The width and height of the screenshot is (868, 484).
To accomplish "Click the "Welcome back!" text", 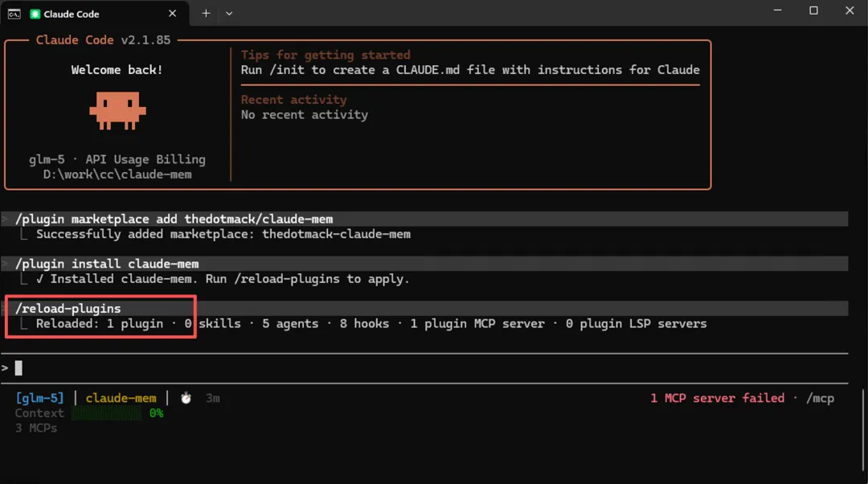I will pos(117,70).
